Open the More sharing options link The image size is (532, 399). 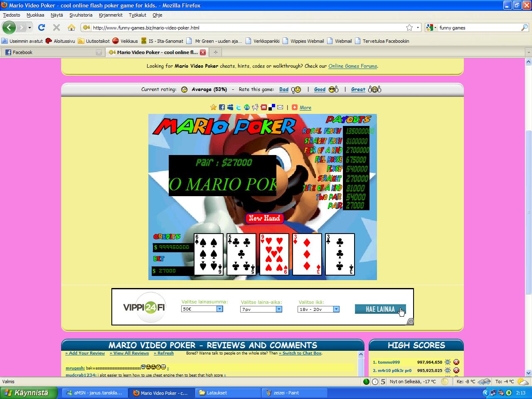coord(305,108)
